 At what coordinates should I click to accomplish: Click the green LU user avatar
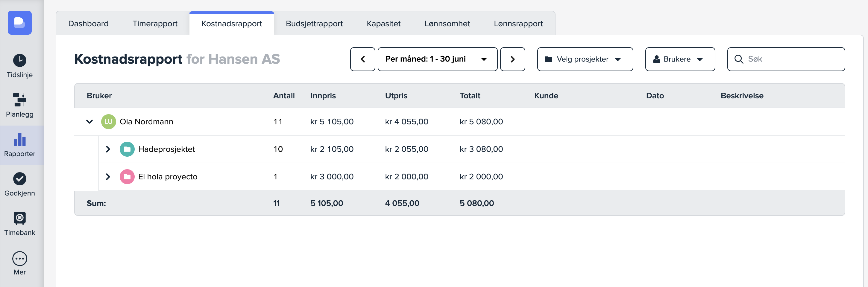click(x=108, y=122)
